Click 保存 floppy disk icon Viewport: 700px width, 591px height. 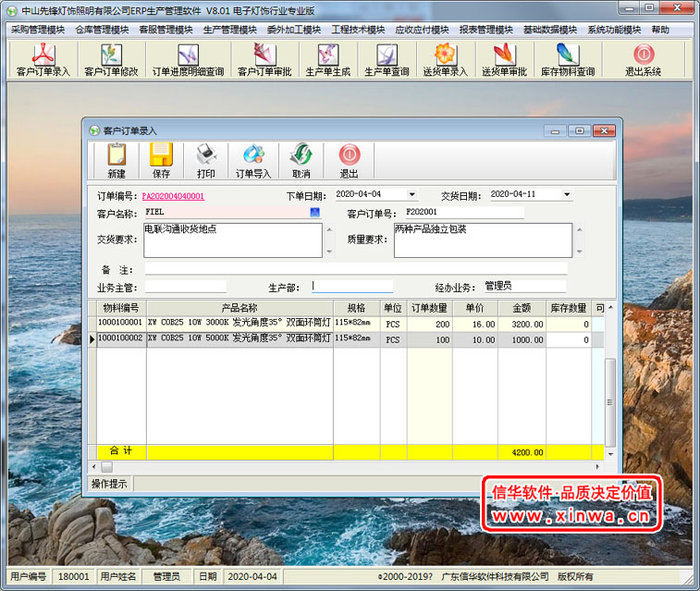(161, 161)
